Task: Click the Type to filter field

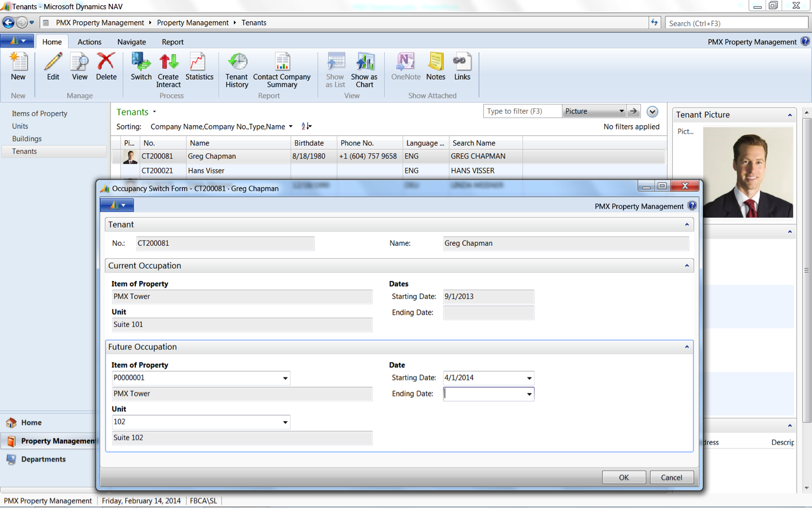Action: (522, 111)
